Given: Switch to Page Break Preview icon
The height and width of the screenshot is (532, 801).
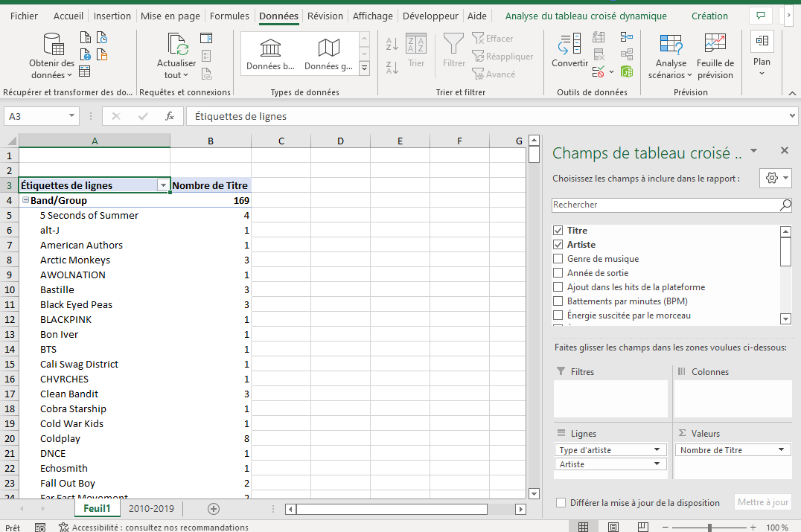Looking at the screenshot, I should [x=643, y=527].
